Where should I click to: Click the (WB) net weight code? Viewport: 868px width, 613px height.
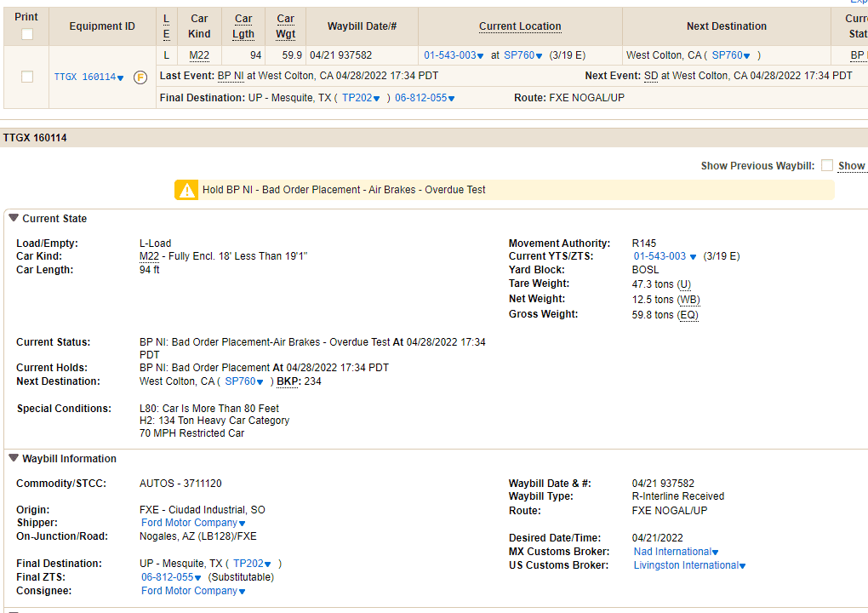688,300
